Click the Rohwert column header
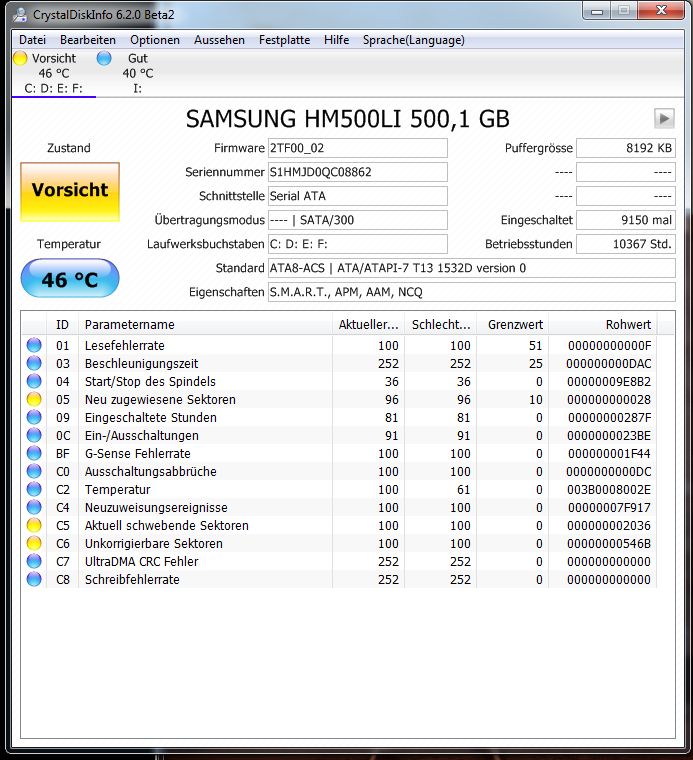Screen dimensions: 693x760 point(602,324)
